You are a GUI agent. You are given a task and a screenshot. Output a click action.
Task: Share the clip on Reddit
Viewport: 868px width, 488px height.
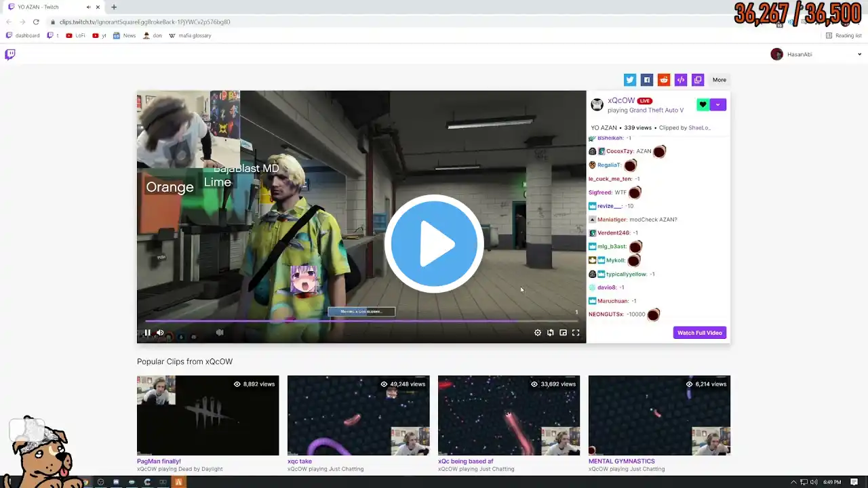click(x=664, y=80)
